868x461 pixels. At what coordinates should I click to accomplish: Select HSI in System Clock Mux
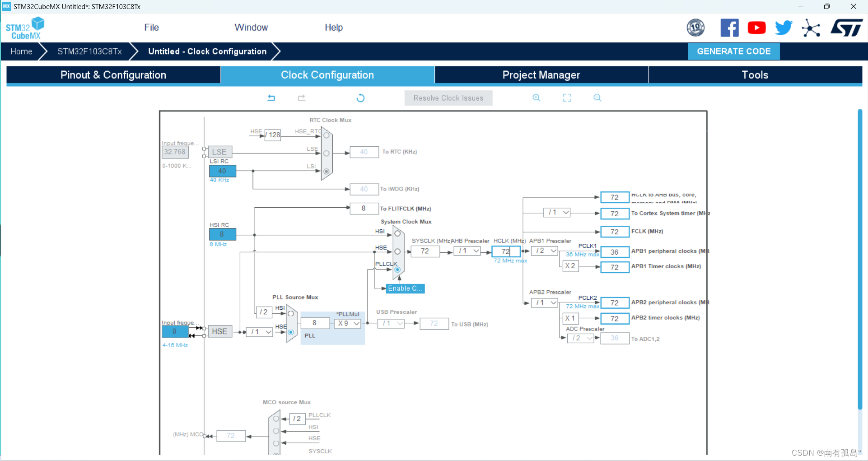397,233
